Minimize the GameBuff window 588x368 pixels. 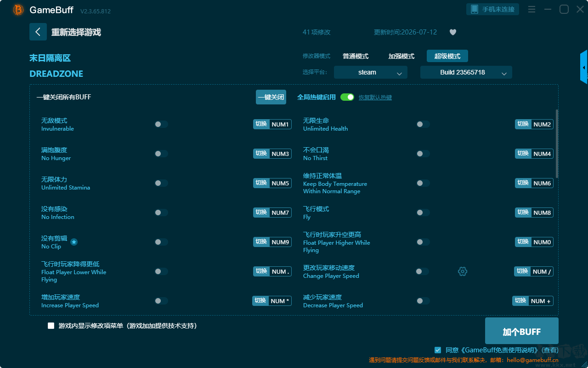(548, 9)
